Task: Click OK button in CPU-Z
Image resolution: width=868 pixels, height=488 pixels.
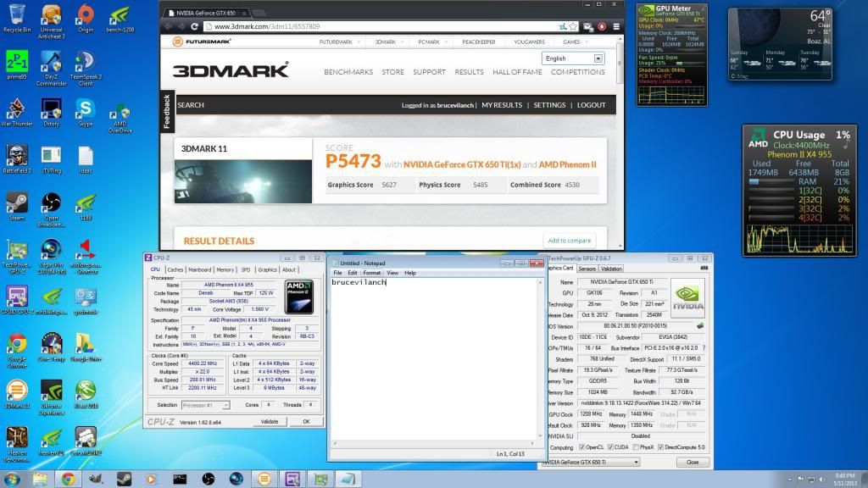Action: click(306, 422)
